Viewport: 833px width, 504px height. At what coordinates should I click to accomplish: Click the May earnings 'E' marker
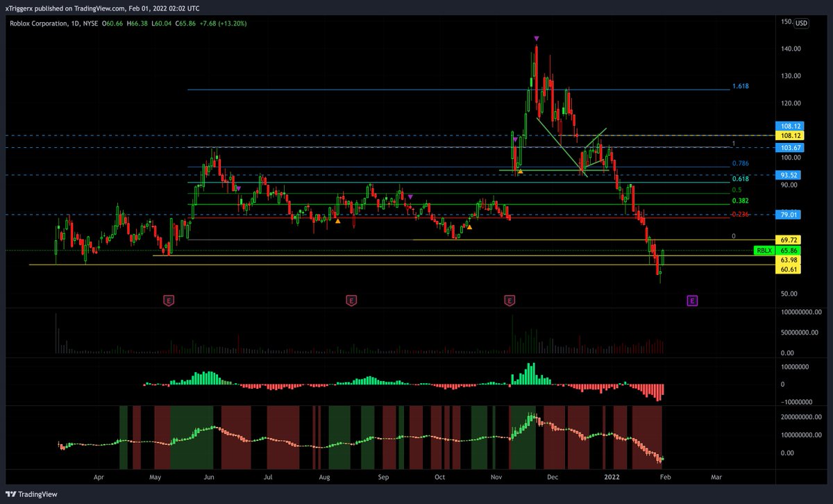[x=168, y=301]
